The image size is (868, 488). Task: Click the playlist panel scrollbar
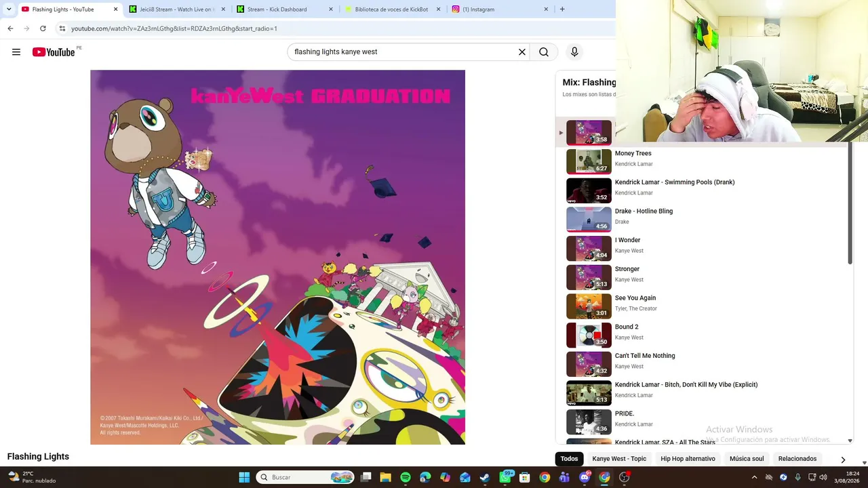coord(850,203)
